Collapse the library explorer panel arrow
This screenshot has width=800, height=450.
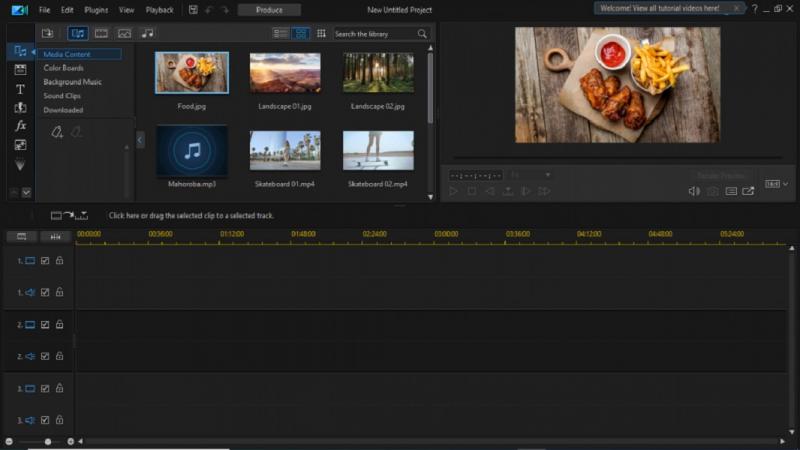pos(140,140)
